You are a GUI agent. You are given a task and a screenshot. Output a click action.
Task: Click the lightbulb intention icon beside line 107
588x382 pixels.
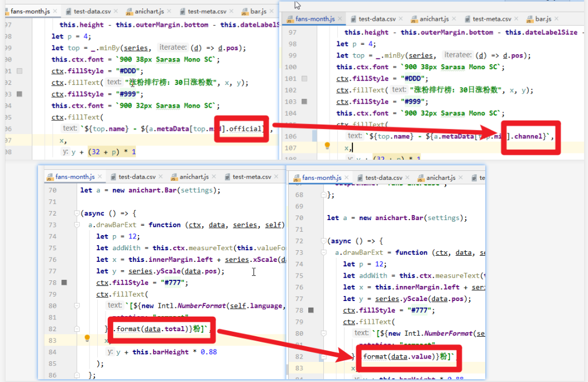click(326, 145)
